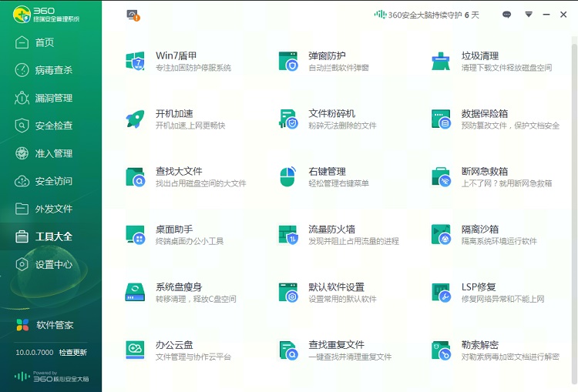Viewport: 578px width, 392px height.
Task: Switch to 首页 home tab in sidebar
Action: [45, 42]
